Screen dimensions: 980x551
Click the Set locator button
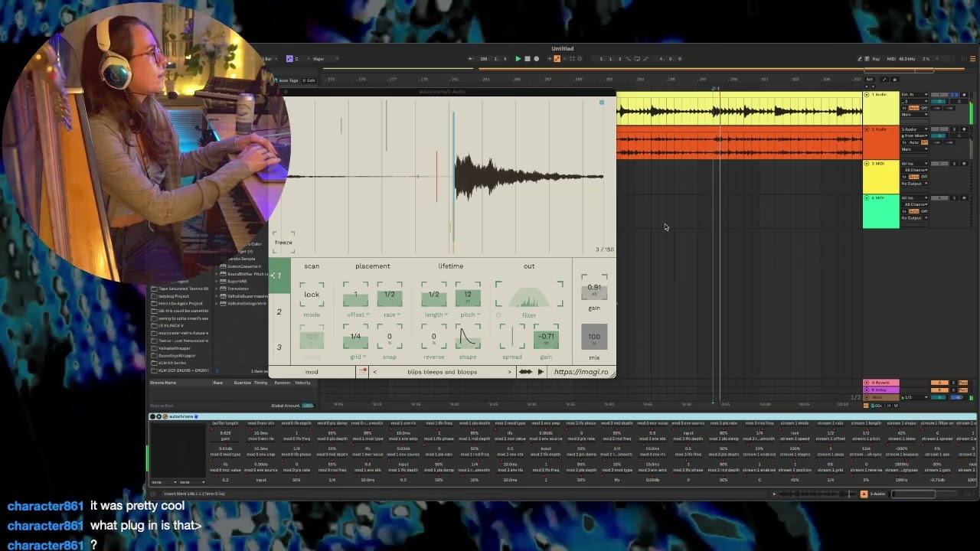tap(869, 79)
